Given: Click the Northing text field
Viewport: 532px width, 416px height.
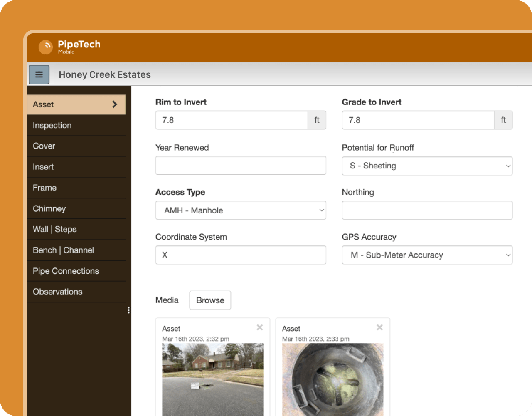Looking at the screenshot, I should pyautogui.click(x=427, y=210).
